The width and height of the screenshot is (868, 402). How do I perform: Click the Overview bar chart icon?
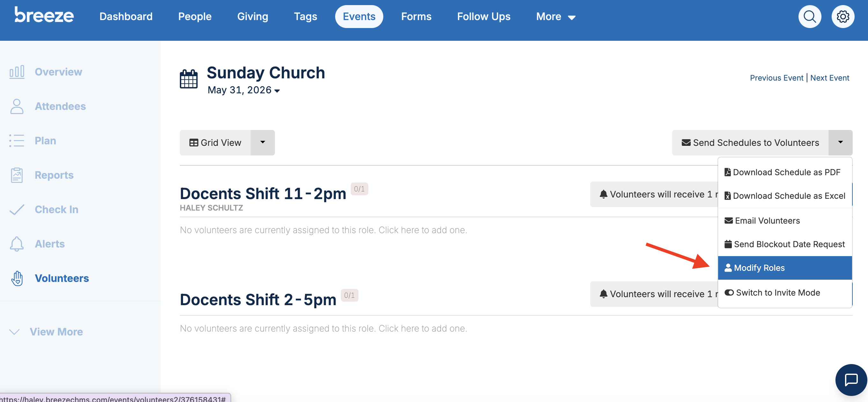(x=17, y=72)
